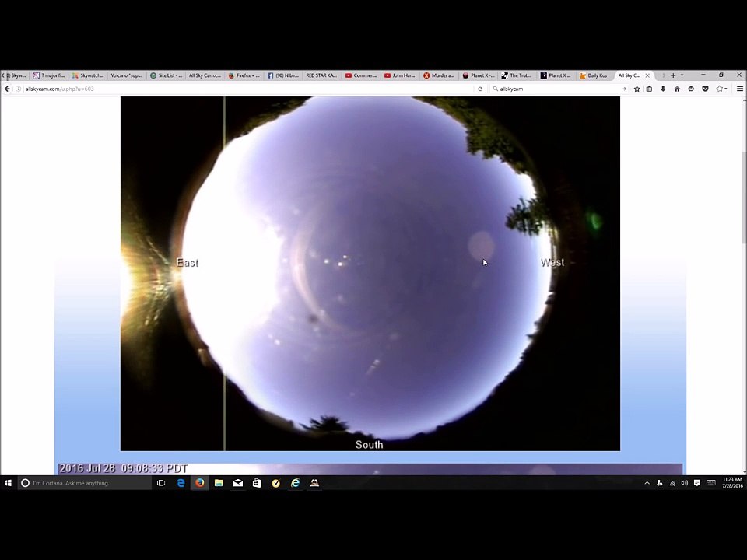The height and width of the screenshot is (560, 747).
Task: Switch to the 'John Har...' YouTube tab
Action: (400, 75)
